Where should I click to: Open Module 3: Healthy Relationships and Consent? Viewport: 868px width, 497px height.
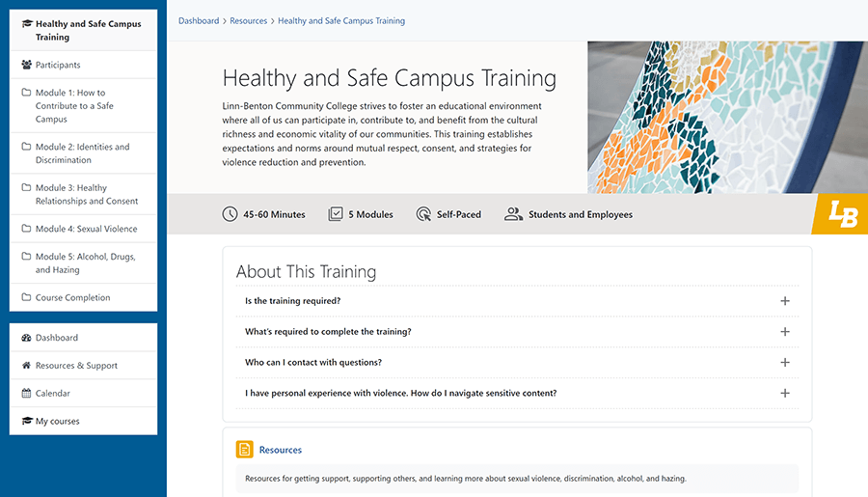pos(83,194)
